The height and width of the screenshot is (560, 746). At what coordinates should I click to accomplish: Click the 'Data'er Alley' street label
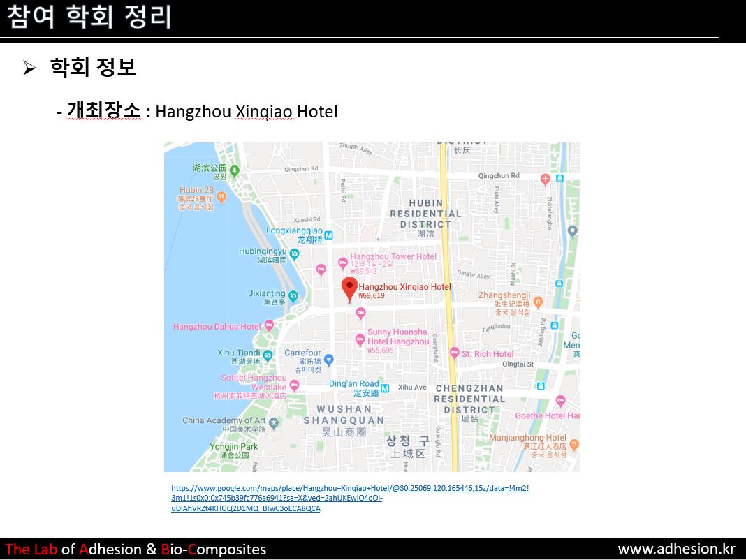pos(474,274)
